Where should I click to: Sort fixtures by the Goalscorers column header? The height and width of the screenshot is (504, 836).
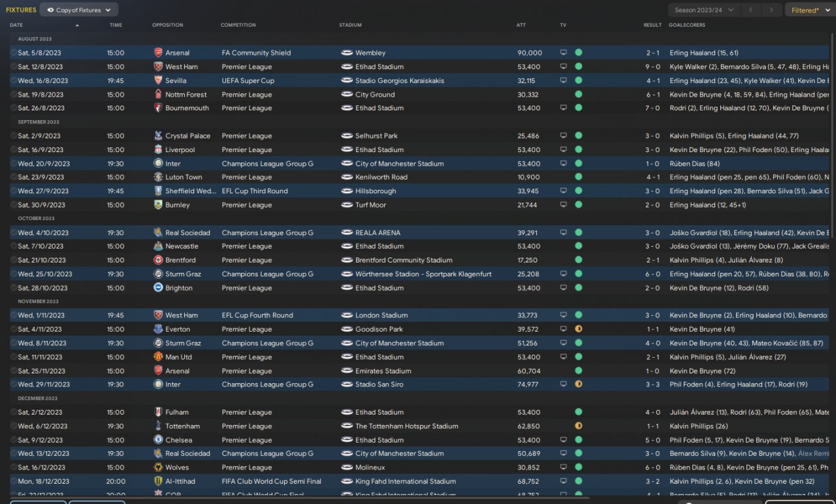click(687, 25)
